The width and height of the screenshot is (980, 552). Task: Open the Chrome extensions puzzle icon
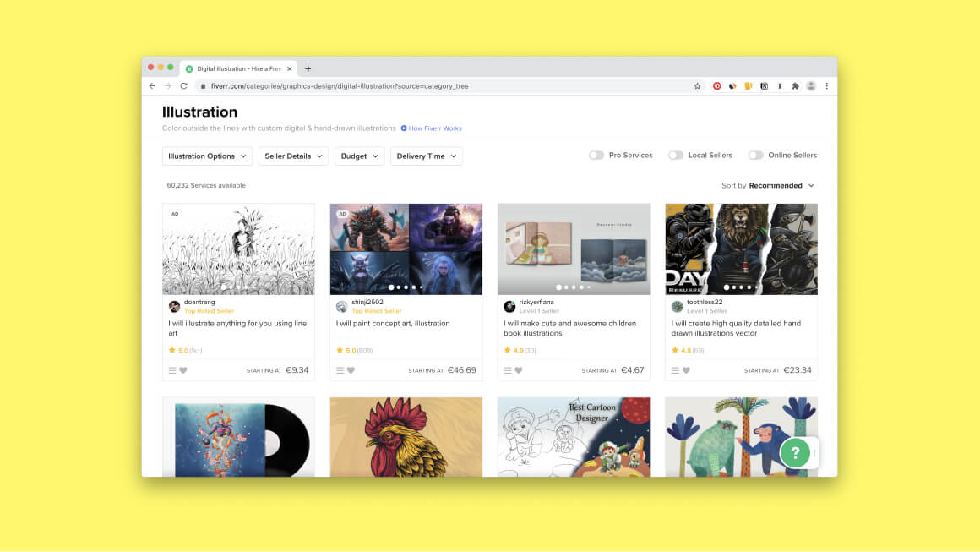coord(795,86)
